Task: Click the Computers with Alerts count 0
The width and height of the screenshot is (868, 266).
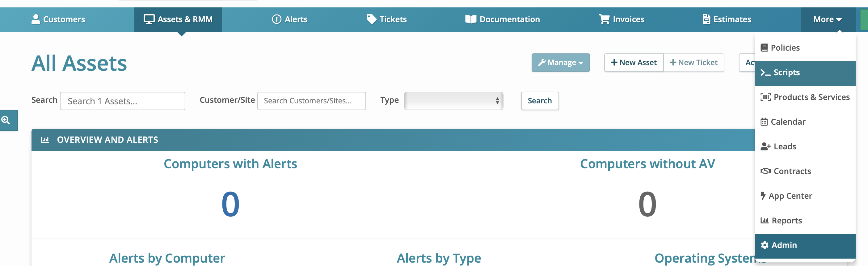Action: point(230,204)
